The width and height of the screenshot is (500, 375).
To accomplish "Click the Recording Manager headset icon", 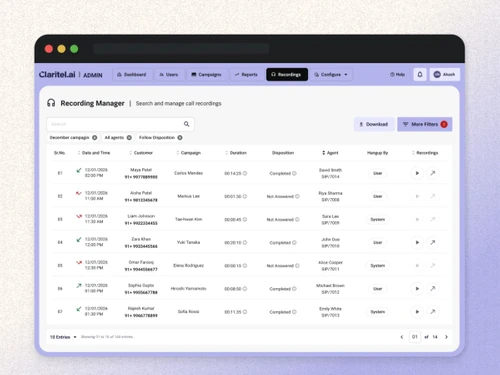I will 51,103.
